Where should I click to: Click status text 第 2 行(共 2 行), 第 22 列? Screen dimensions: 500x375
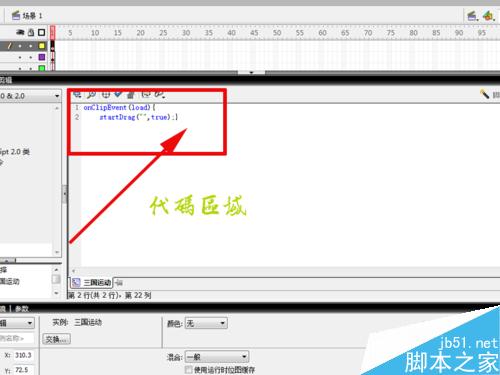tap(110, 295)
